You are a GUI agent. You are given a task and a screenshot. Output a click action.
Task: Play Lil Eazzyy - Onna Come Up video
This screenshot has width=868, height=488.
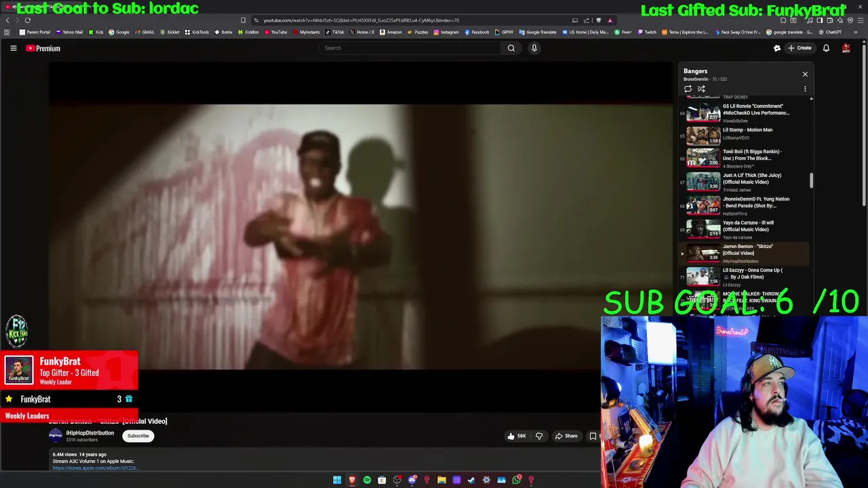[744, 277]
